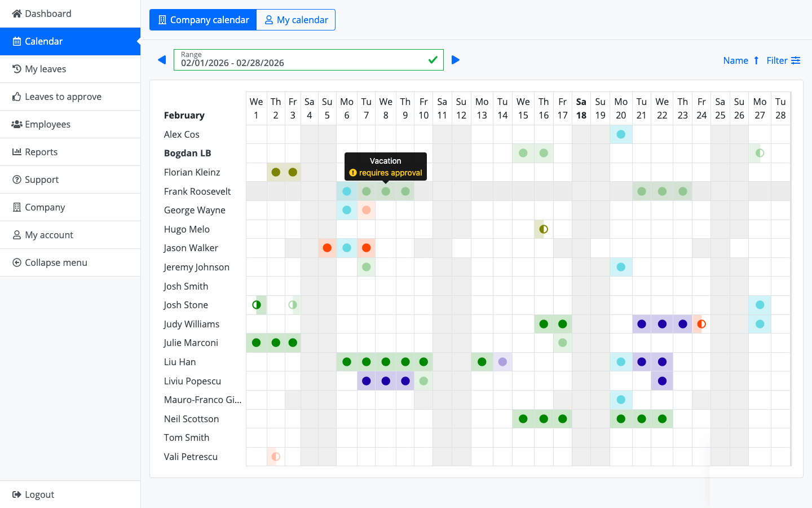Click the Support question mark icon
Image resolution: width=812 pixels, height=508 pixels.
[17, 179]
